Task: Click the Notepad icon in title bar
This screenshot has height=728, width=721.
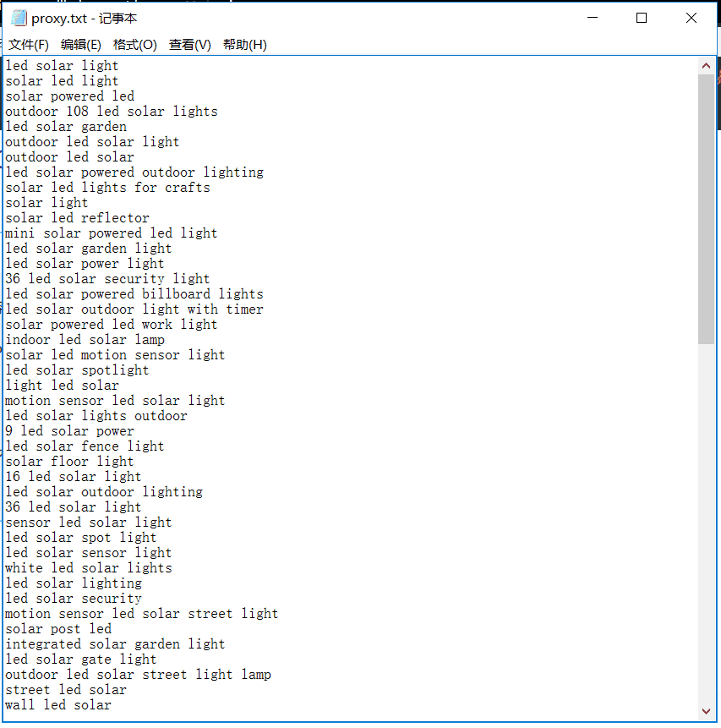Action: pos(19,18)
